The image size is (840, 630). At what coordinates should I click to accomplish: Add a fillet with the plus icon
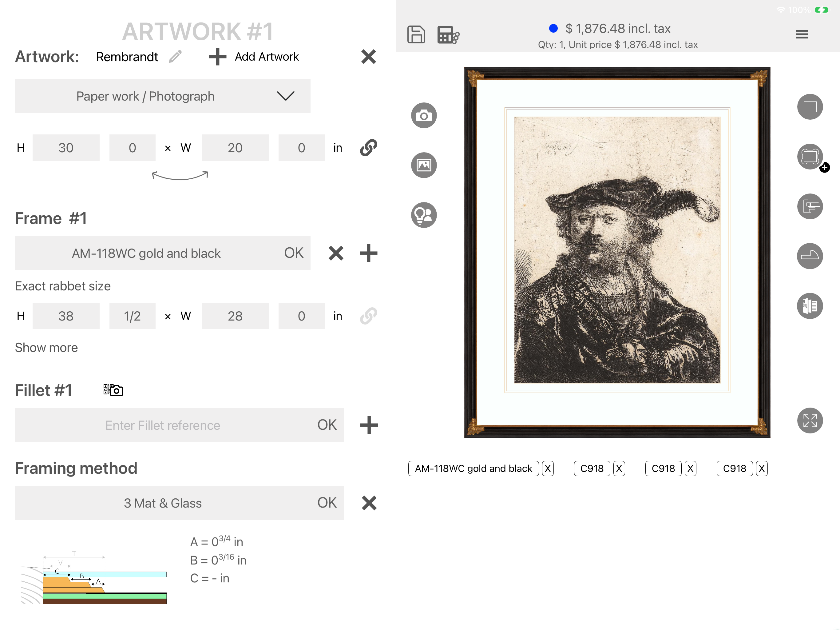[x=369, y=425]
